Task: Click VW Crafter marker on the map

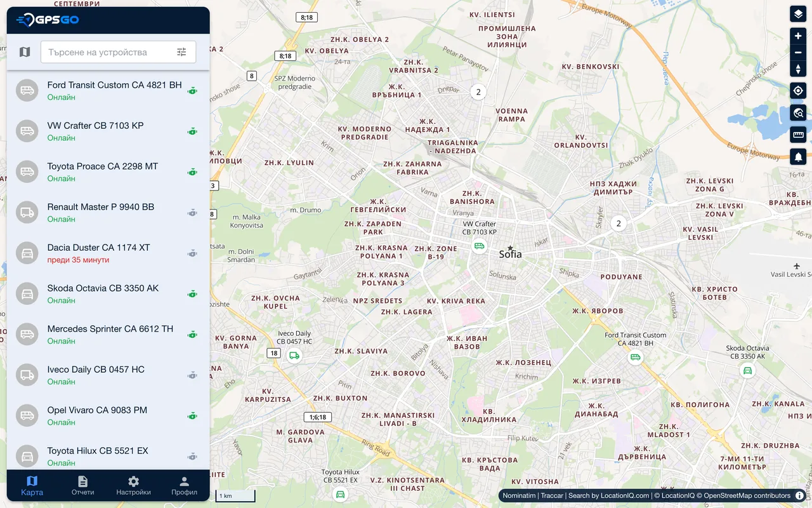Action: click(x=480, y=246)
